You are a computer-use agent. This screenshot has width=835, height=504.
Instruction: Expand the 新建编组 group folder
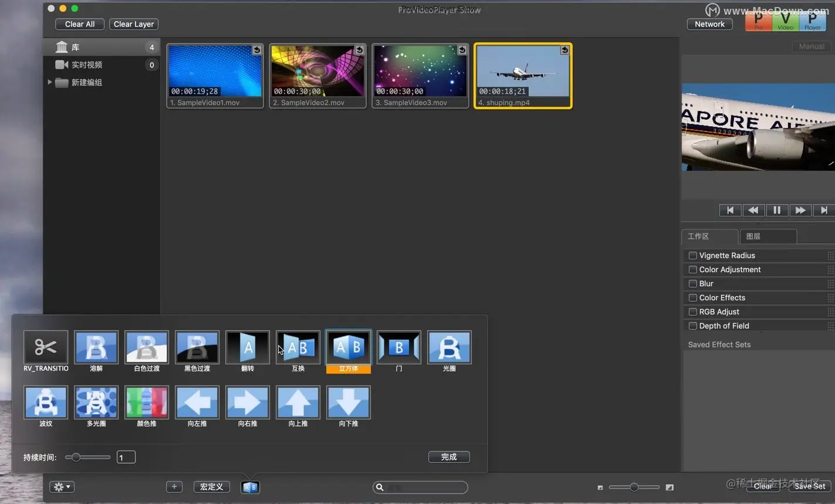[x=50, y=82]
